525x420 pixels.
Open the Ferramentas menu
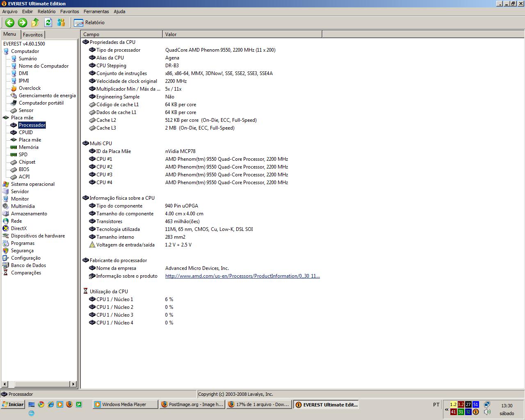click(x=96, y=11)
